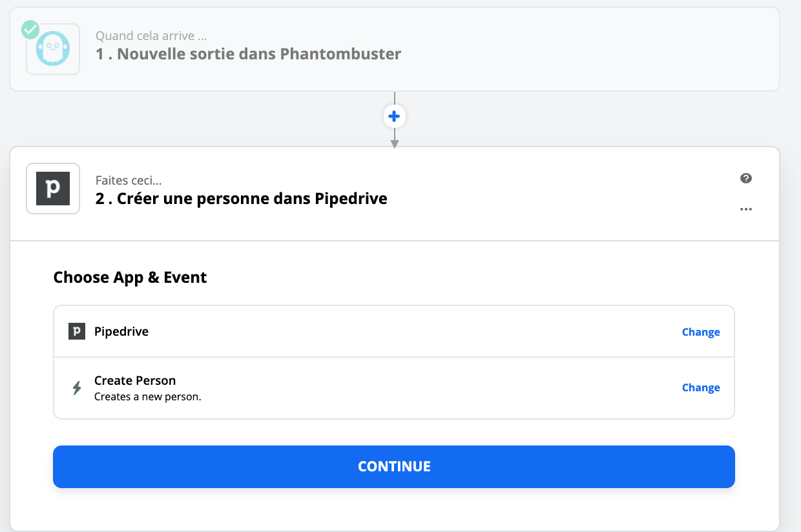
Task: Click the arrow connector below the plus button
Action: (x=394, y=138)
